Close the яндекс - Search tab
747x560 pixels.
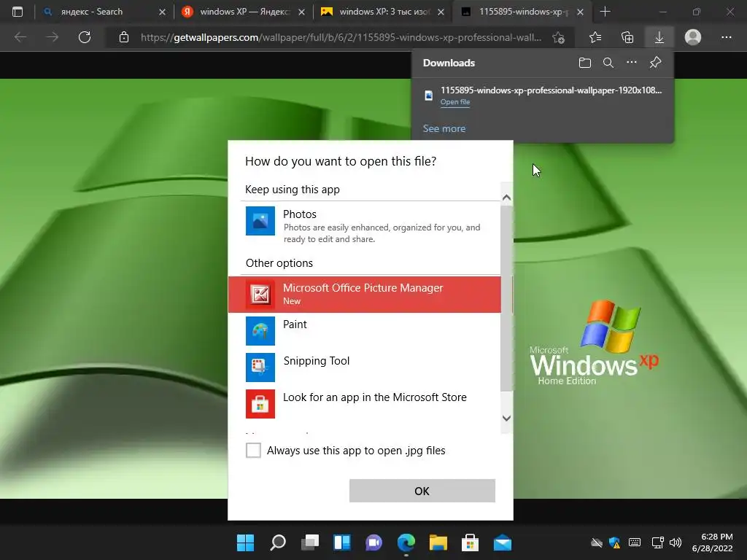(x=162, y=12)
